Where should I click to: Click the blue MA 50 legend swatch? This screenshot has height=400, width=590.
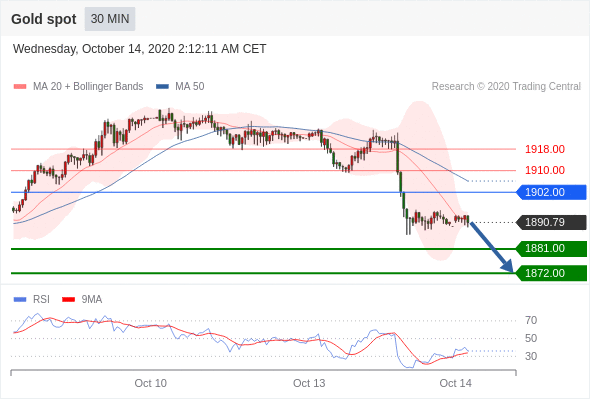162,87
